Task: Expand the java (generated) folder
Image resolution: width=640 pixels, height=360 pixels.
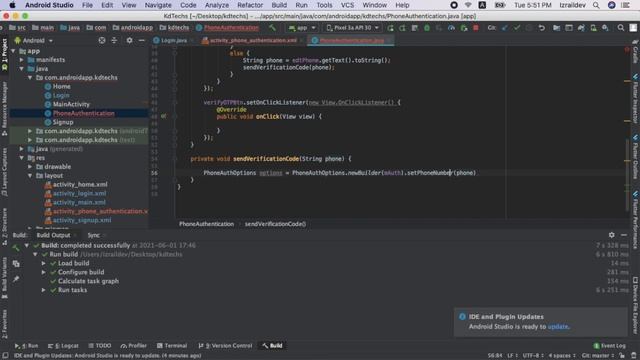Action: pos(22,149)
